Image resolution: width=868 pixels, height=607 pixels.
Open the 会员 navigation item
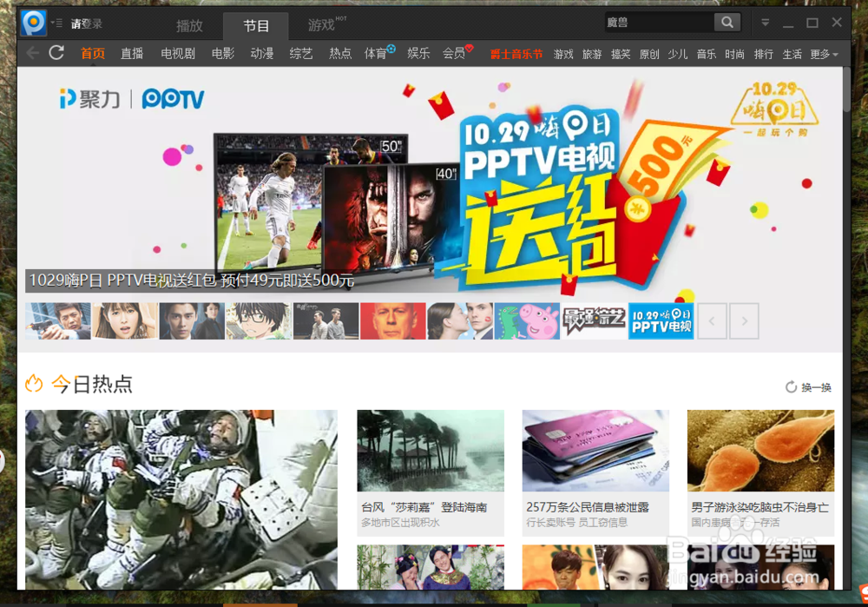(x=453, y=54)
